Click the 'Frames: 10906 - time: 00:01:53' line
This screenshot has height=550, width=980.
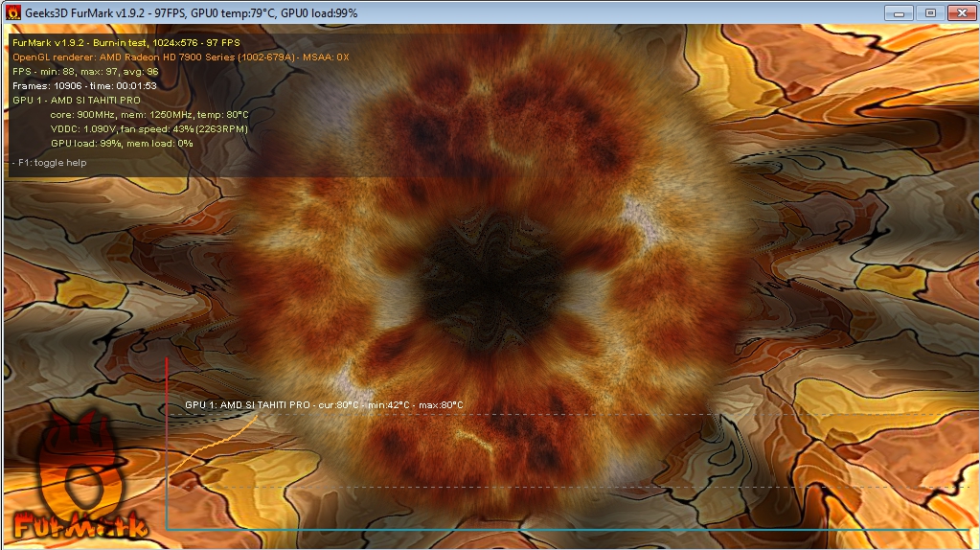[x=84, y=85]
